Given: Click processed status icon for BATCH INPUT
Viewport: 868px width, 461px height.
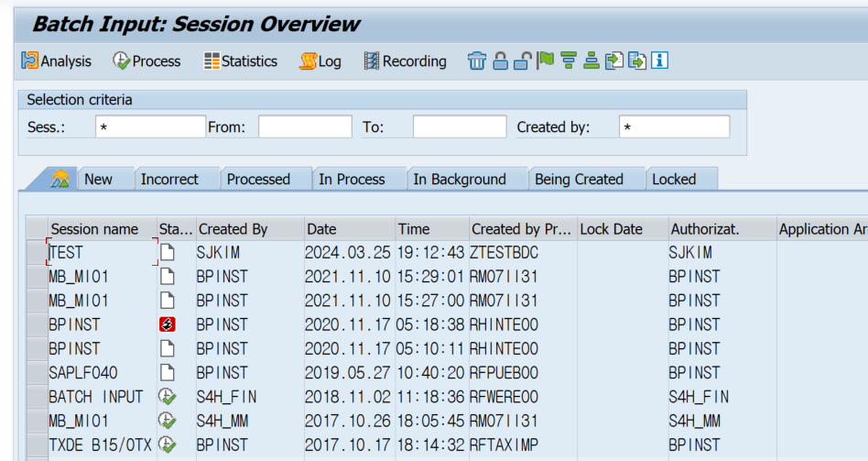Looking at the screenshot, I should click(168, 397).
